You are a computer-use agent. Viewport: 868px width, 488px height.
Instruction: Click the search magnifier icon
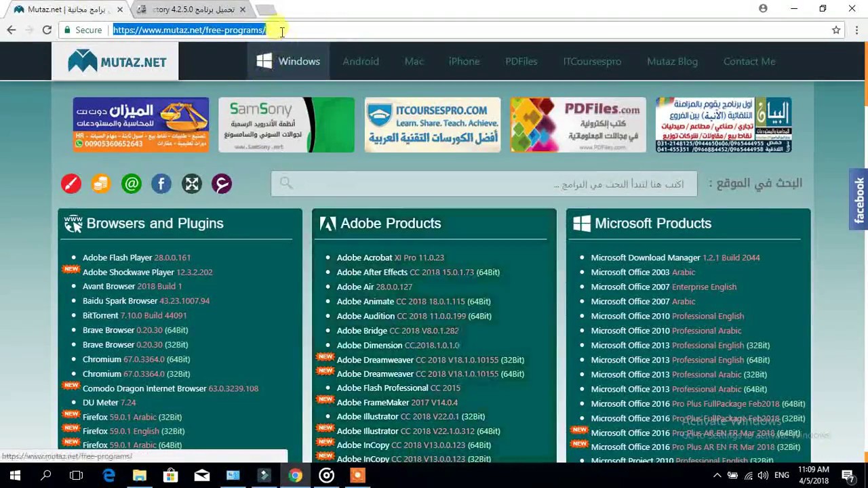pyautogui.click(x=286, y=183)
